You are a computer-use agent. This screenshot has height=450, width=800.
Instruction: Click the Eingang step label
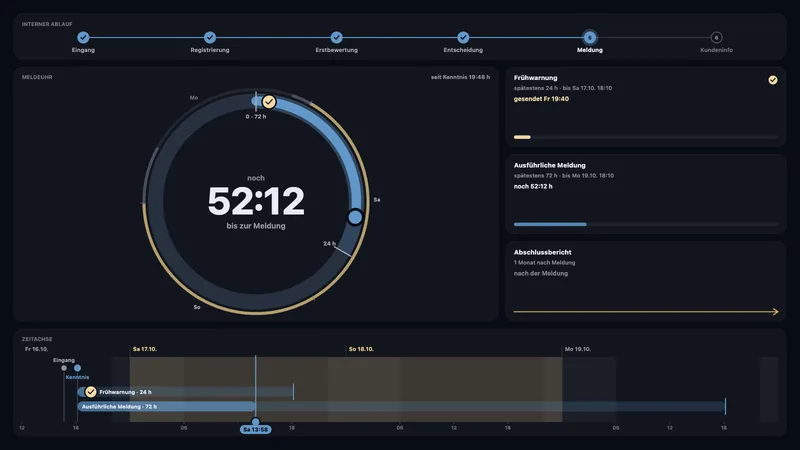83,50
